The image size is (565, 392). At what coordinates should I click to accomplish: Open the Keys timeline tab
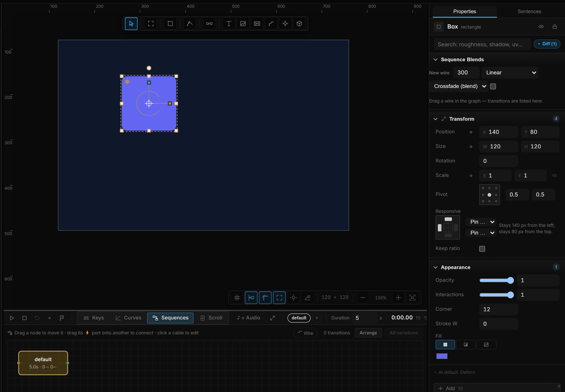(94, 318)
